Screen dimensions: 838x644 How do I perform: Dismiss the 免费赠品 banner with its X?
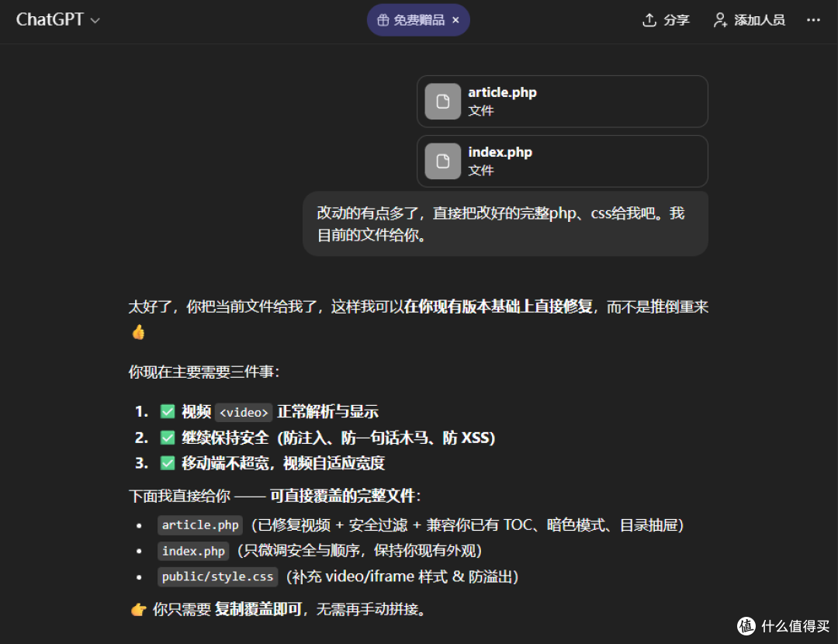455,20
